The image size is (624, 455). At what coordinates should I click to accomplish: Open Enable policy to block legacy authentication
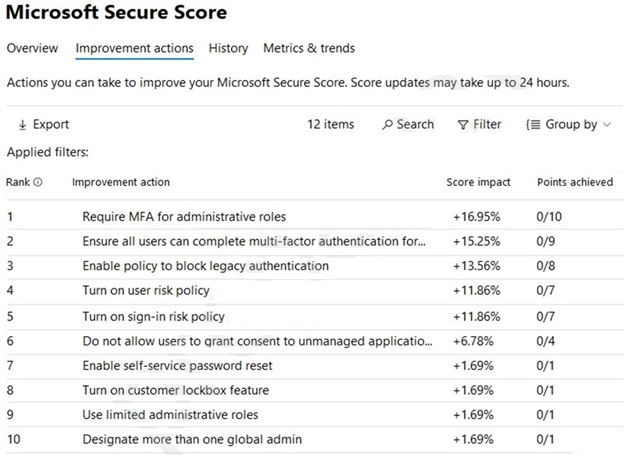coord(205,266)
